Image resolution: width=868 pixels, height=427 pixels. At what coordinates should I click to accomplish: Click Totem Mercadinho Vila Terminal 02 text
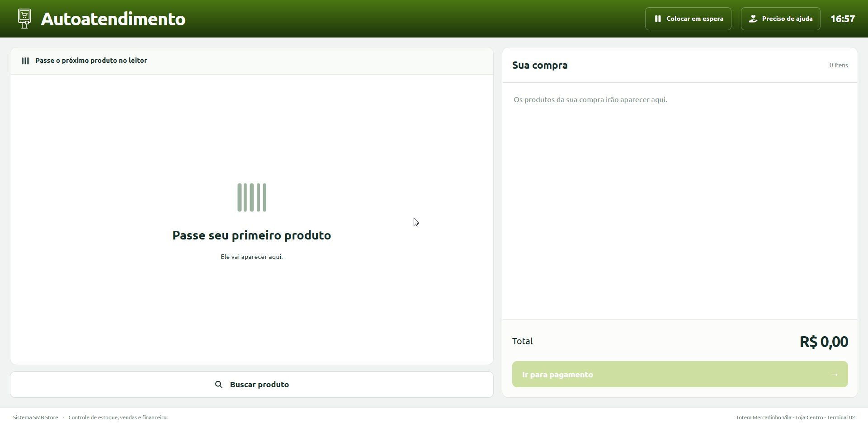click(x=795, y=418)
